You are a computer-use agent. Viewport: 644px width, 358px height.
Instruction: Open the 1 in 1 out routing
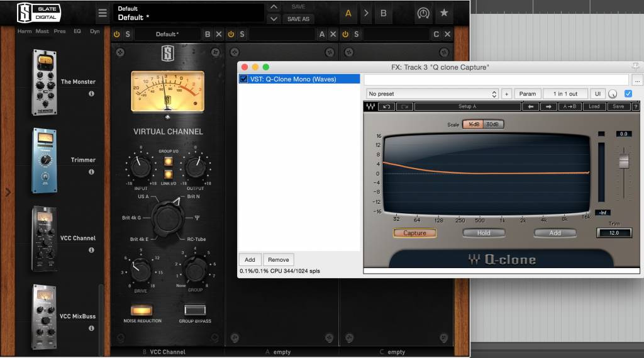[x=565, y=94]
